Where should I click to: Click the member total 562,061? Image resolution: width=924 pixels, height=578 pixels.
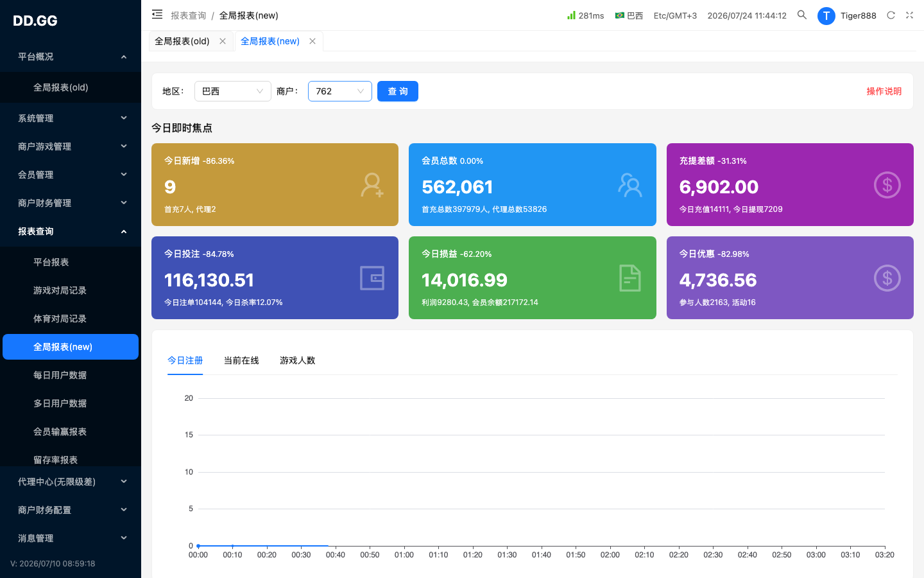(x=458, y=187)
